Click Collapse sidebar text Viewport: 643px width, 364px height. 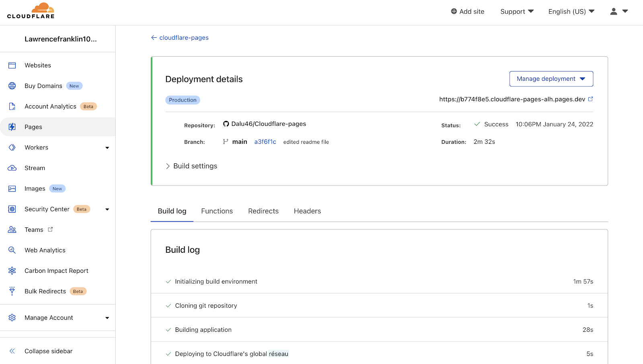pyautogui.click(x=49, y=351)
